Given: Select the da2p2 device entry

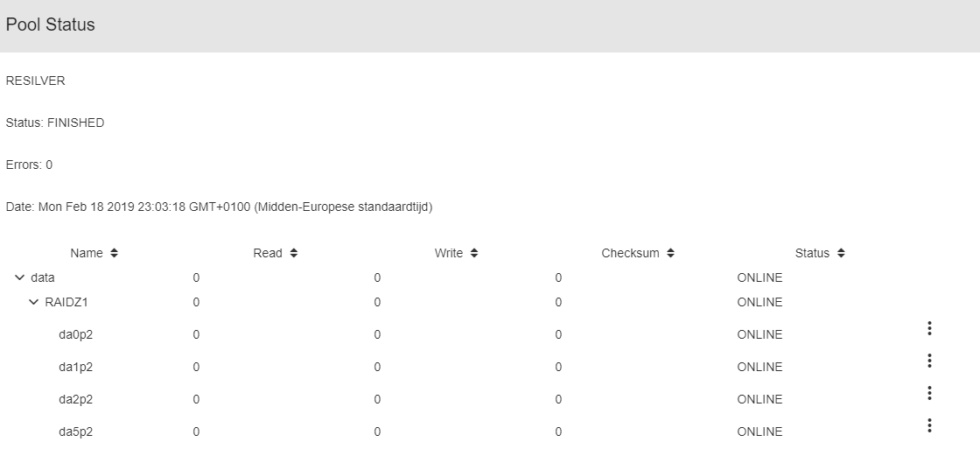Looking at the screenshot, I should (75, 399).
